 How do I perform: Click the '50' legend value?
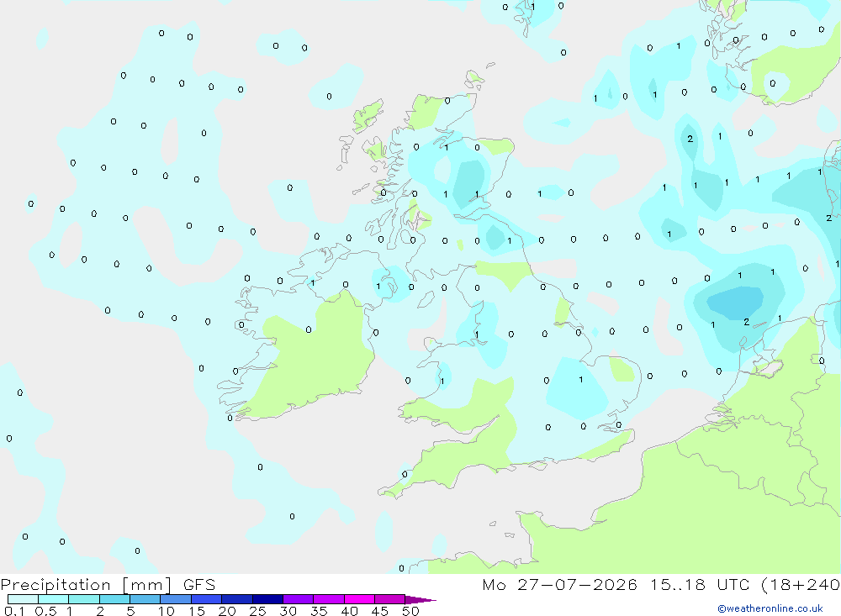410,611
